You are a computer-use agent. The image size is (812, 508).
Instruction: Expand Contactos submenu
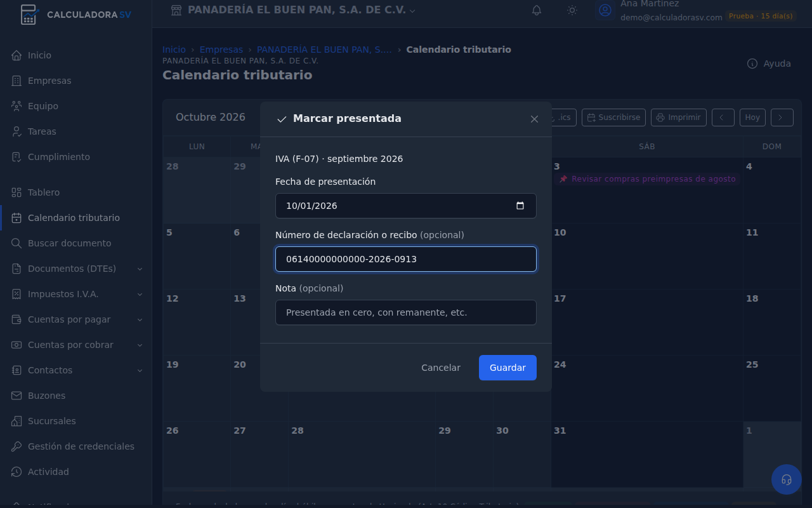pos(76,370)
